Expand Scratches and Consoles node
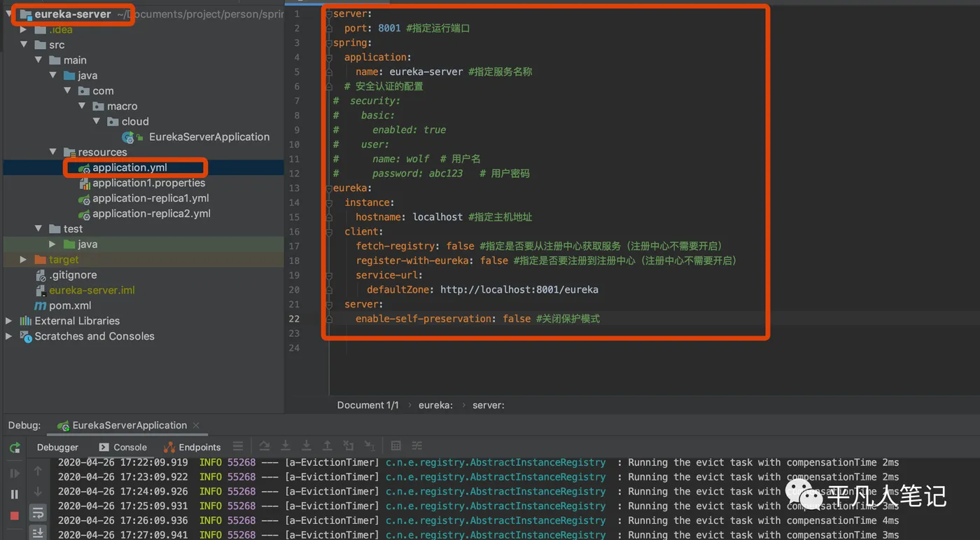This screenshot has width=980, height=540. [x=8, y=336]
